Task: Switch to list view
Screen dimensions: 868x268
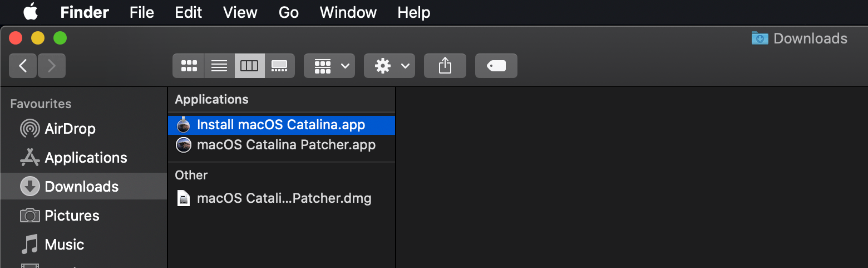Action: pyautogui.click(x=219, y=66)
